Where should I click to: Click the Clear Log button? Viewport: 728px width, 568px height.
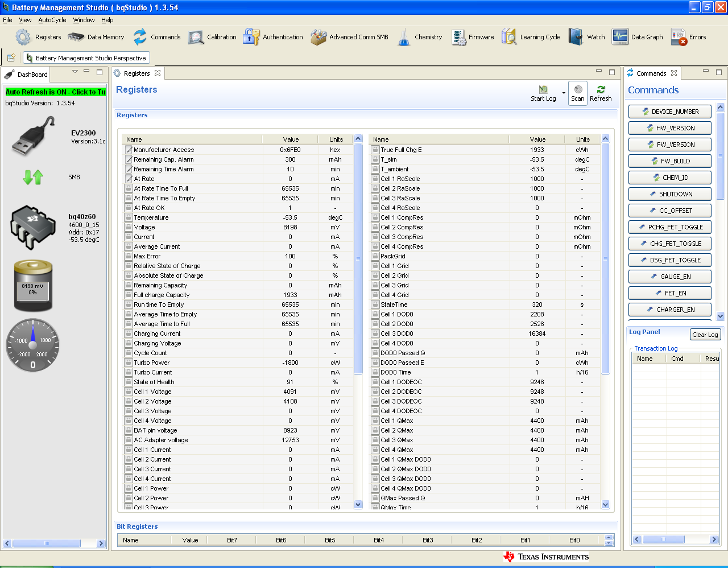705,335
